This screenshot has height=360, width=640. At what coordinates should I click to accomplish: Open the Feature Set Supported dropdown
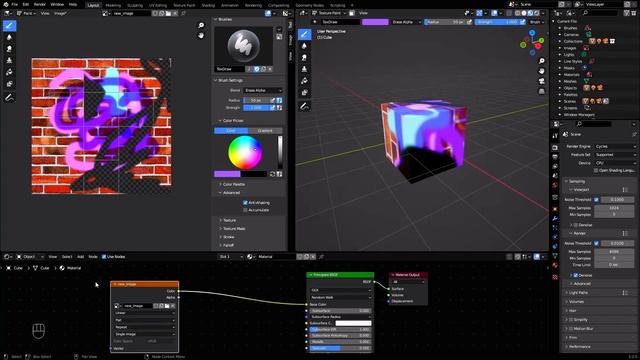click(x=615, y=155)
